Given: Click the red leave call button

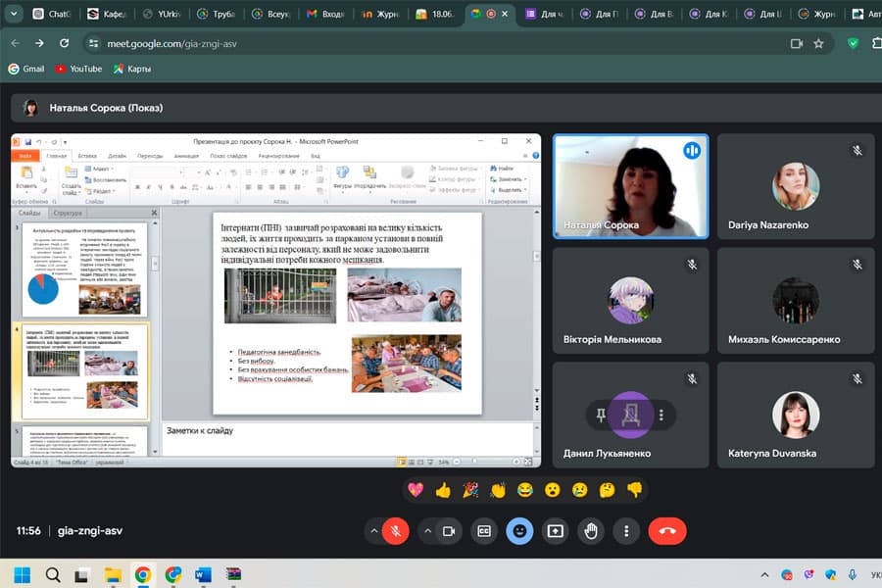Looking at the screenshot, I should pos(667,530).
